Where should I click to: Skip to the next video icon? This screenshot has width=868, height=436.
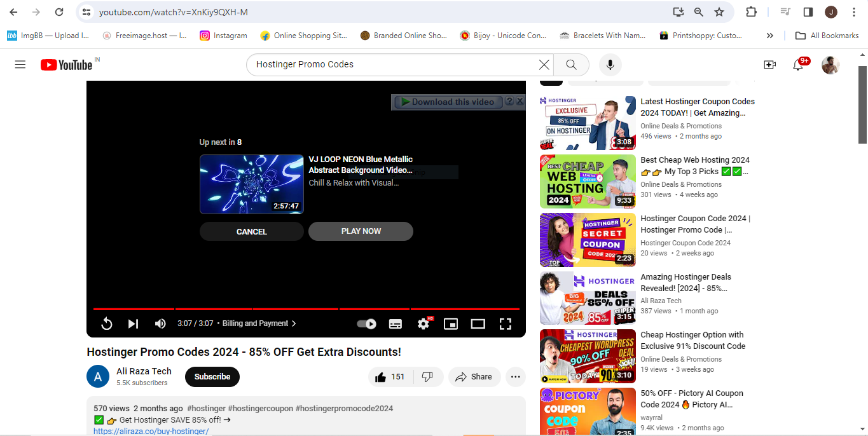click(x=133, y=324)
